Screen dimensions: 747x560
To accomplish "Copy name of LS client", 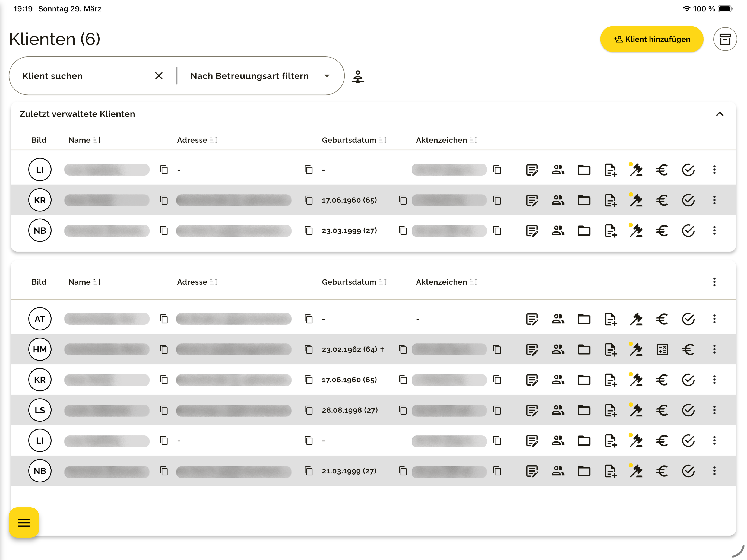I will pyautogui.click(x=164, y=410).
